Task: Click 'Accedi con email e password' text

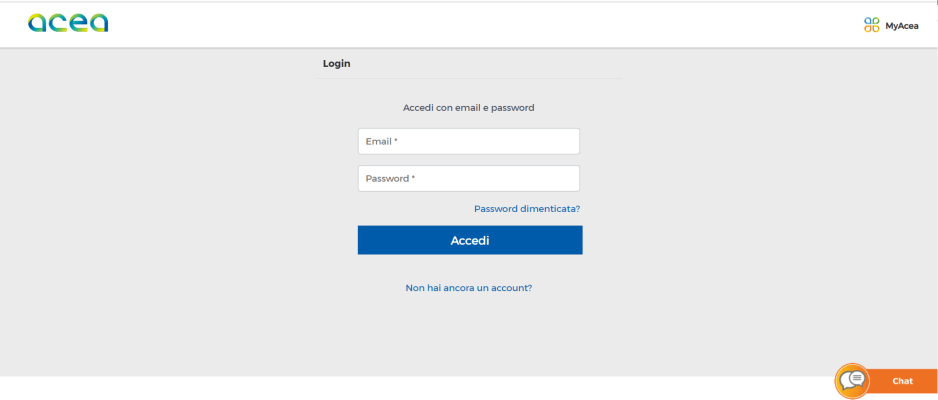Action: click(x=468, y=108)
